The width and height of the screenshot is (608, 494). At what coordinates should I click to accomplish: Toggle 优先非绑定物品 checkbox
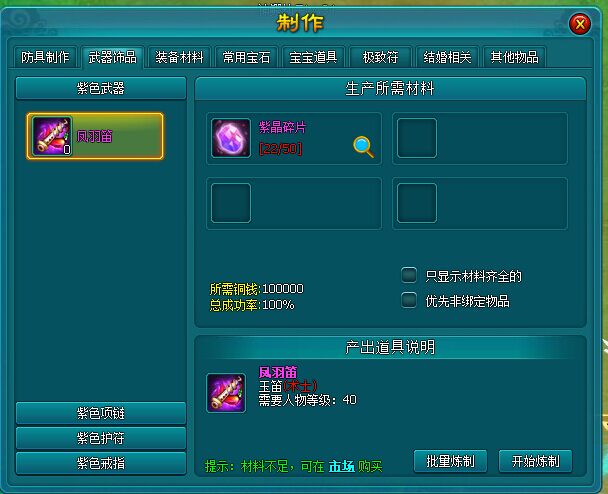[x=409, y=300]
